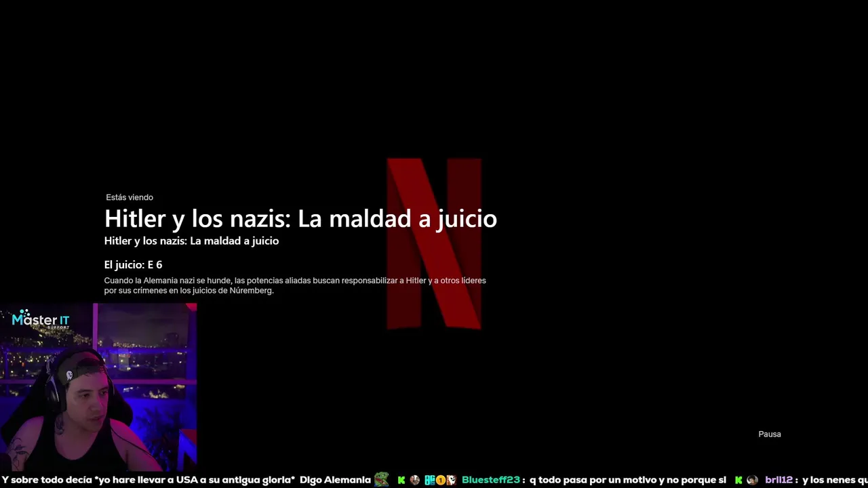The height and width of the screenshot is (488, 868).
Task: Click the gold number 1 badge
Action: [x=440, y=480]
